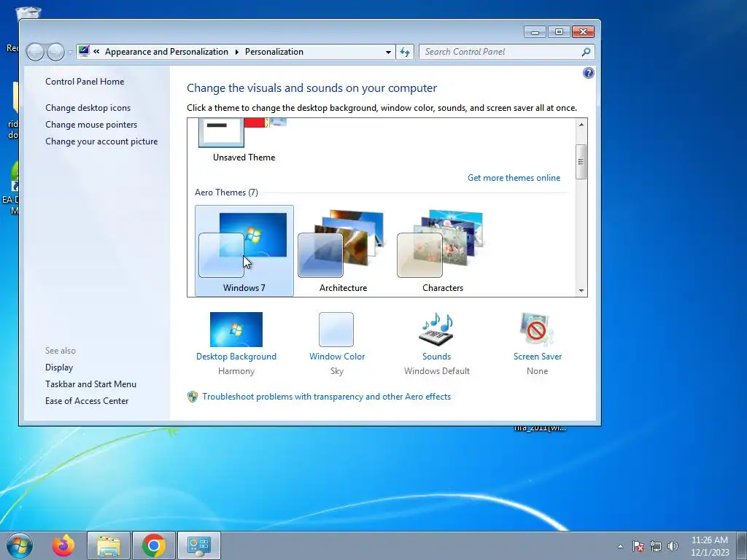Click the Desktop Background text link

(236, 356)
